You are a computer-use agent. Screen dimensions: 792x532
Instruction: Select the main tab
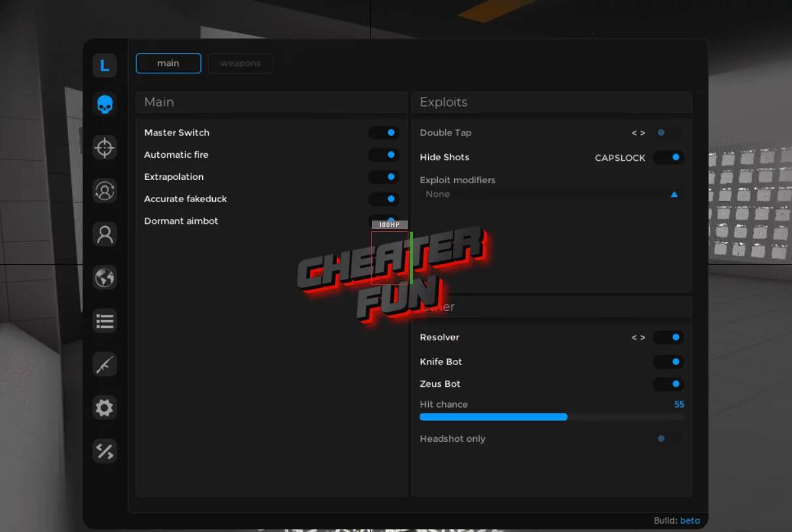[168, 63]
